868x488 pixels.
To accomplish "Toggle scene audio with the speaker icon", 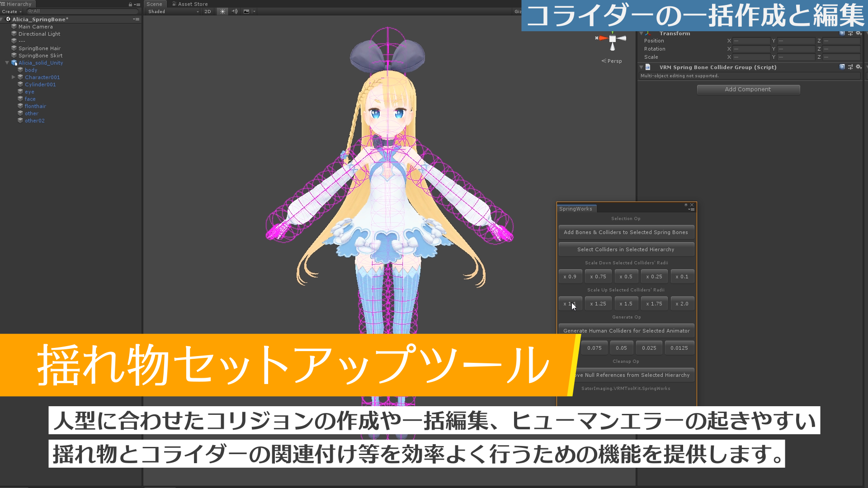I will point(234,11).
